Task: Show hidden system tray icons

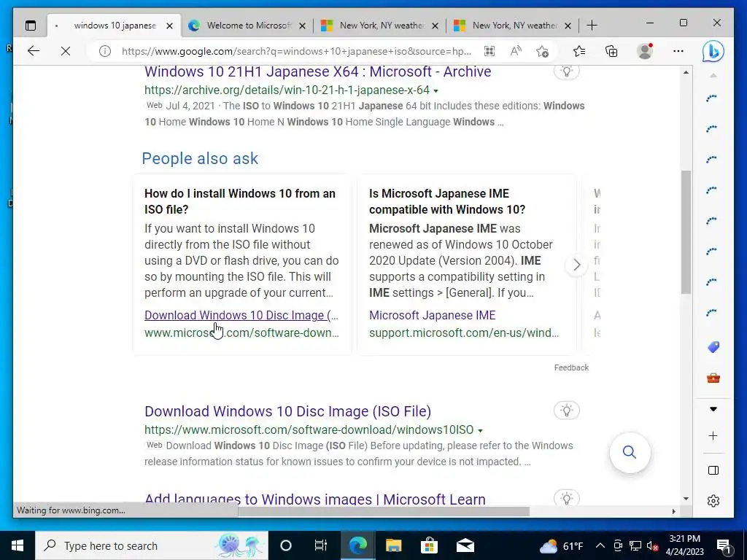Action: 600,545
